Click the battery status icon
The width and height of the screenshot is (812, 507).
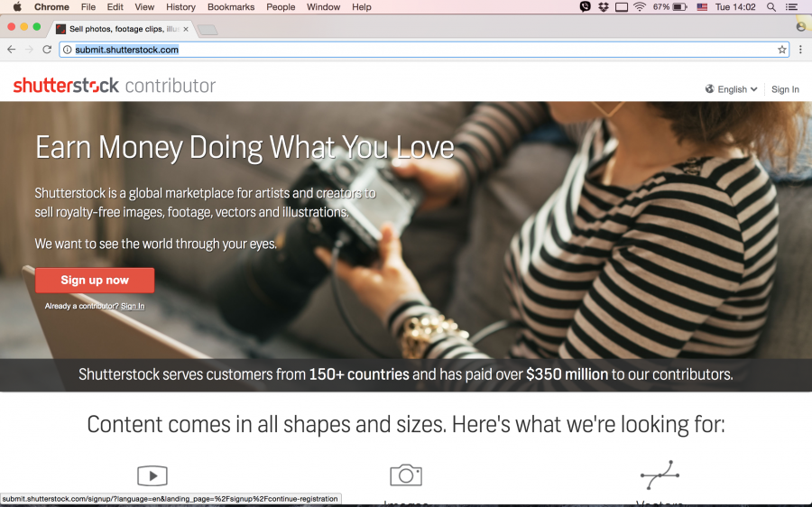click(x=680, y=6)
